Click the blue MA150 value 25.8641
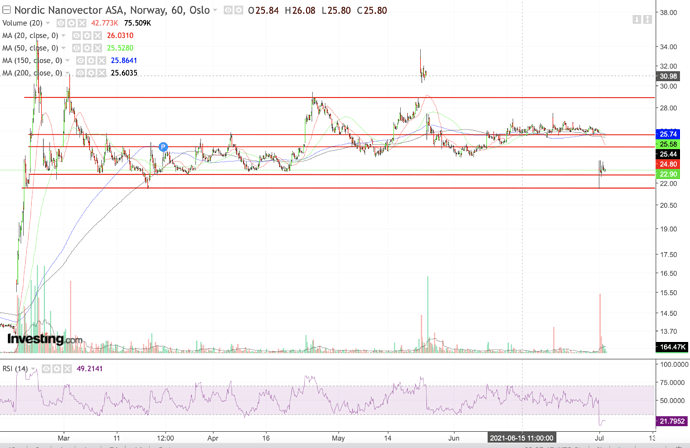Viewport: 690px width, 448px height. coord(124,60)
